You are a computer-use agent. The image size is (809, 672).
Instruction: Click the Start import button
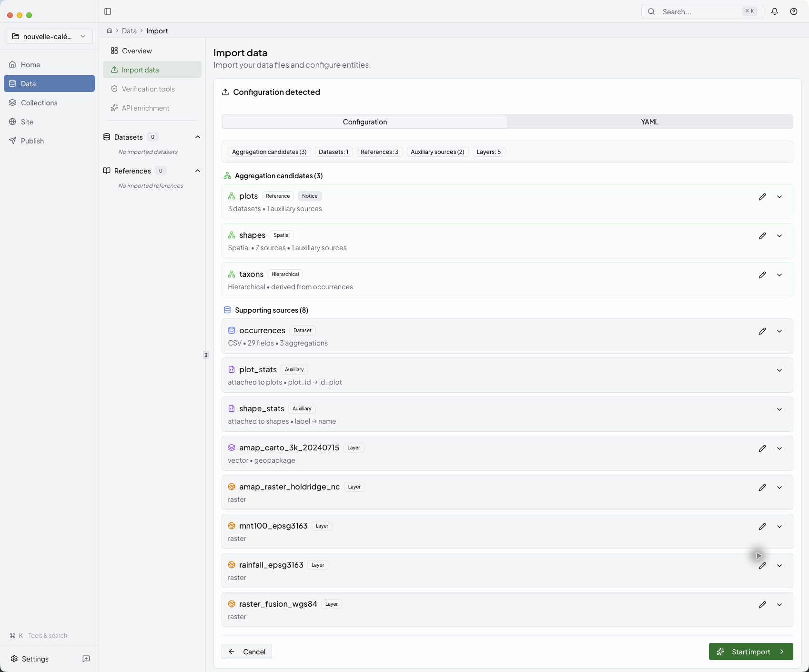point(751,652)
